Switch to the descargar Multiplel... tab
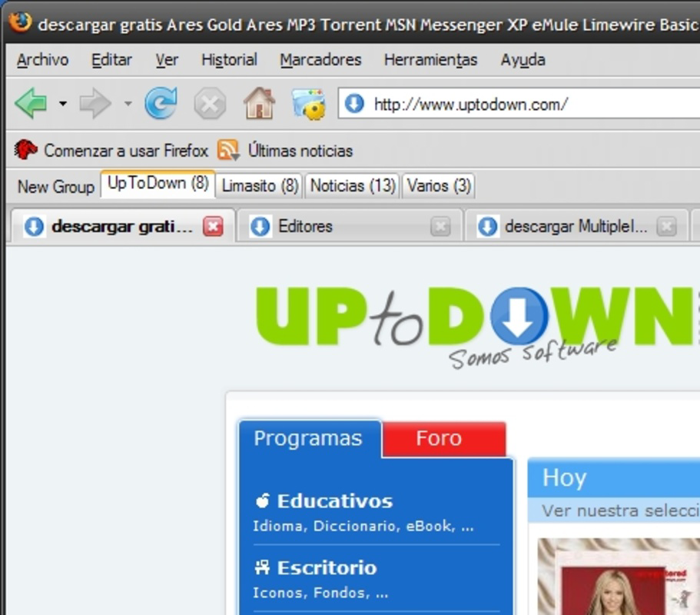Viewport: 700px width, 615px height. coord(576,226)
